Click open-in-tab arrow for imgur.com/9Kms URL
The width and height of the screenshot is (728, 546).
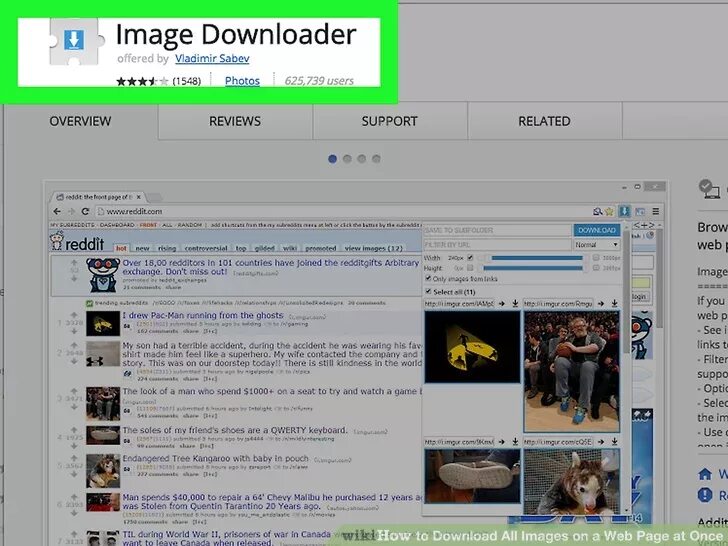501,442
